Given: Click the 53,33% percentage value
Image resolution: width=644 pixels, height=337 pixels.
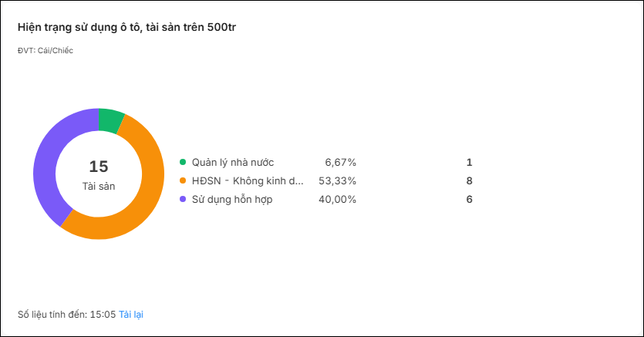Looking at the screenshot, I should click(x=337, y=181).
